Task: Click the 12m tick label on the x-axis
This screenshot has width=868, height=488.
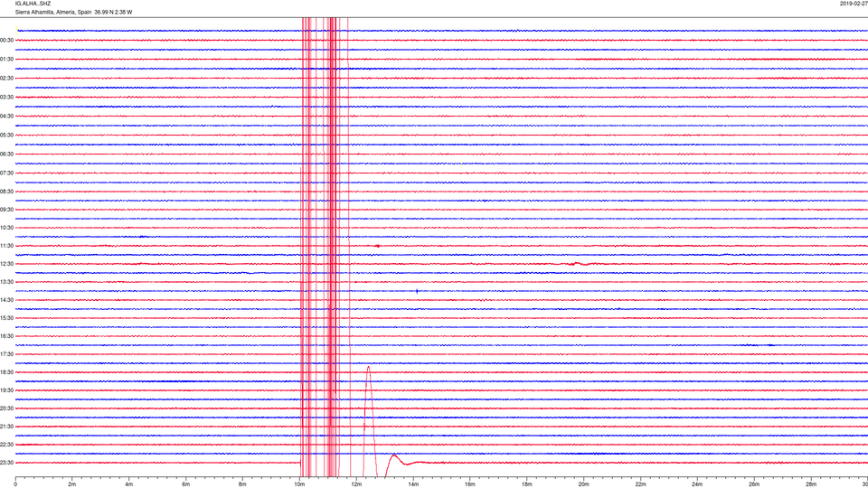Action: pos(356,484)
